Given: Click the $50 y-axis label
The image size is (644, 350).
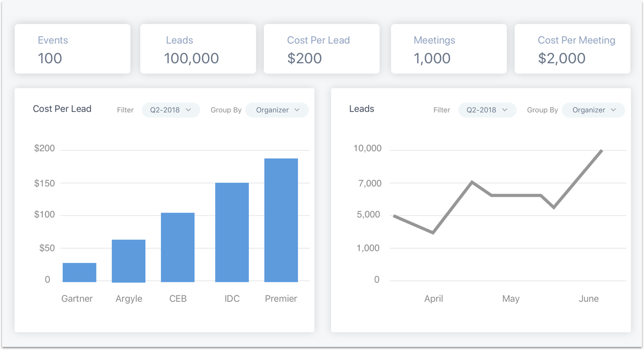Looking at the screenshot, I should tap(47, 248).
